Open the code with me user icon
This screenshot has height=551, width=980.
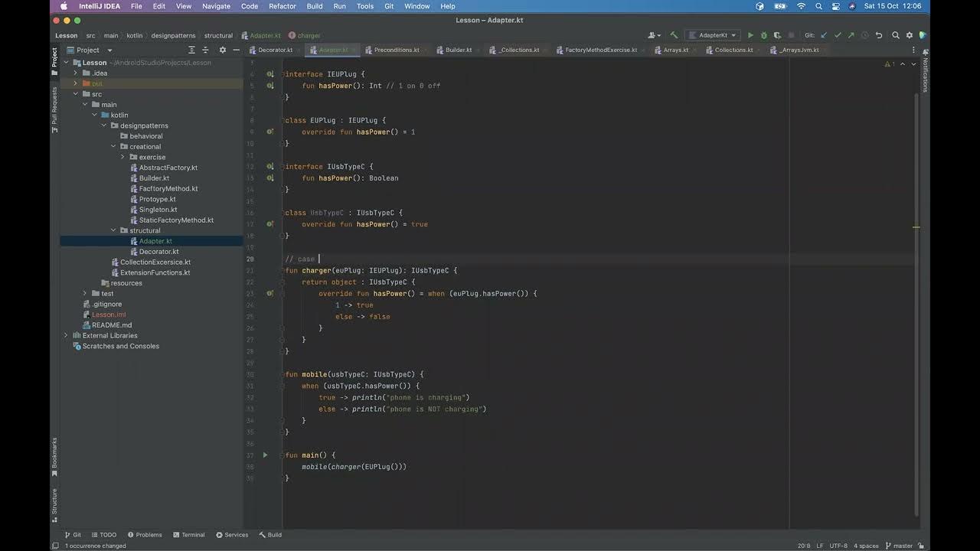(x=654, y=35)
